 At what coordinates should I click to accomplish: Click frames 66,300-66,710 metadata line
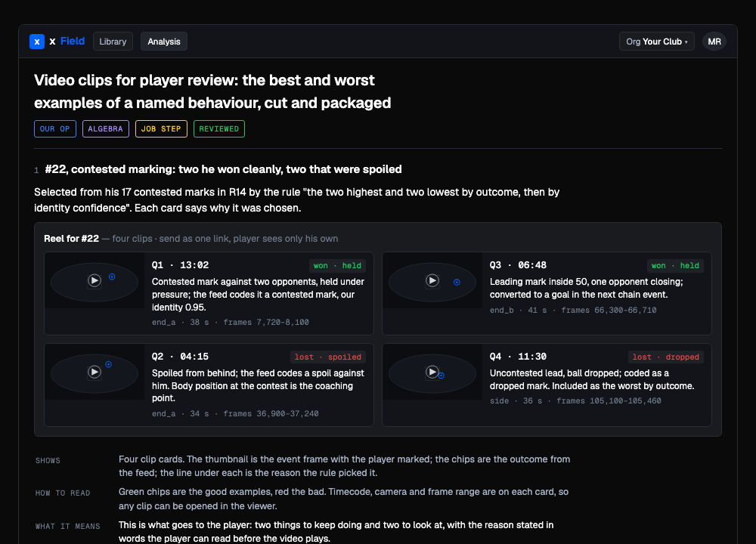[573, 311]
